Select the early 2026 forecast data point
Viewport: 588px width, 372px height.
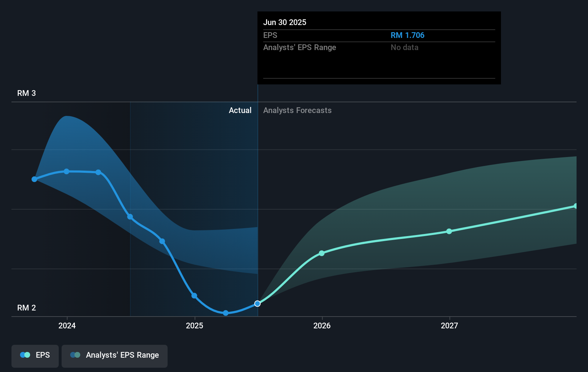click(322, 253)
